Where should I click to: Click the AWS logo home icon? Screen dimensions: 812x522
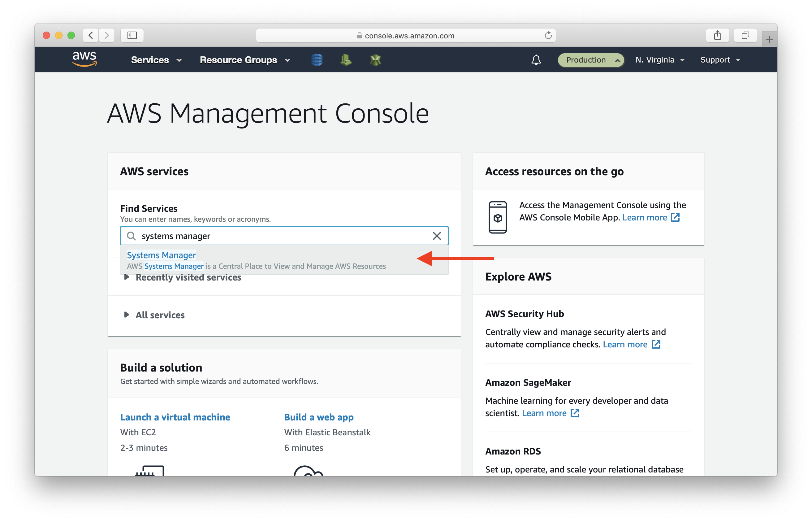coord(84,59)
